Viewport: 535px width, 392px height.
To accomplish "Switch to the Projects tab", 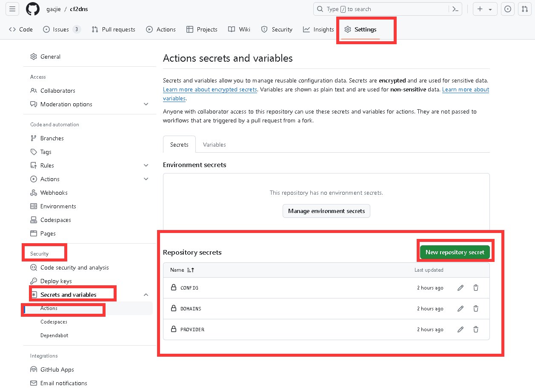I will (202, 29).
